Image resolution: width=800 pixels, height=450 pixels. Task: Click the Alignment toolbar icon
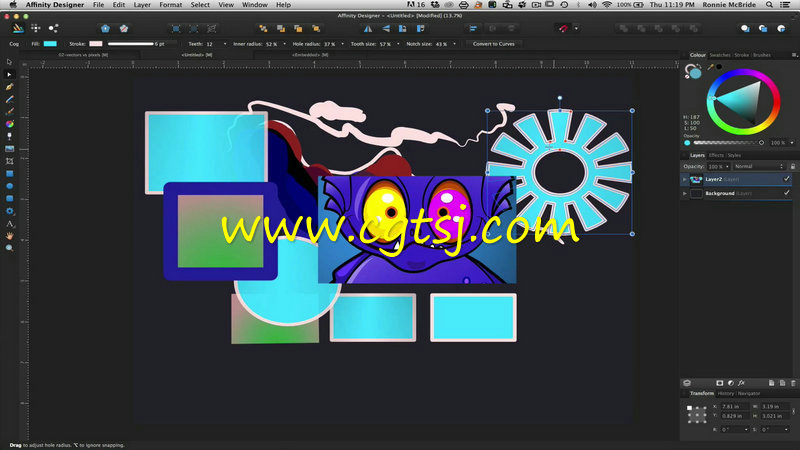tap(473, 29)
